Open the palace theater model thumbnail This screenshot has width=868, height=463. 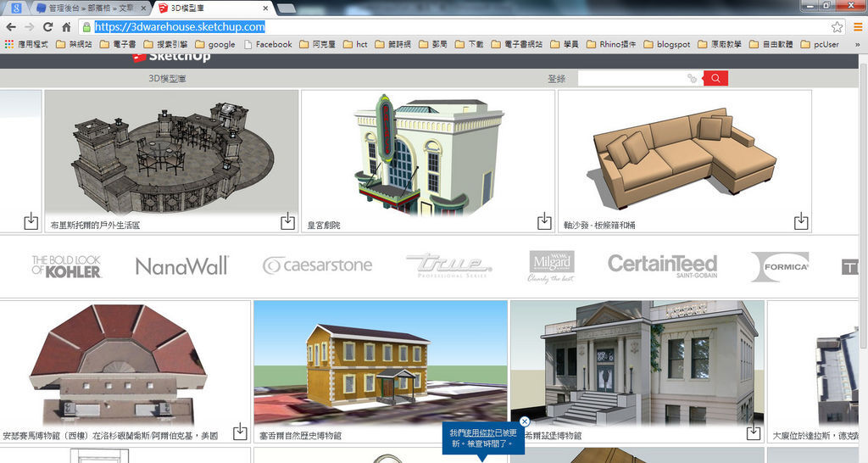428,153
